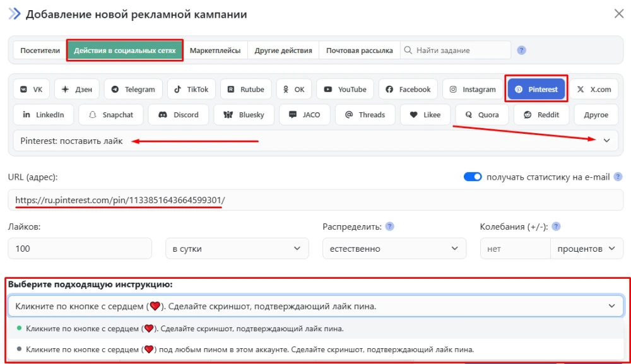631x364 pixels.
Task: Click the VK network button
Action: click(32, 90)
